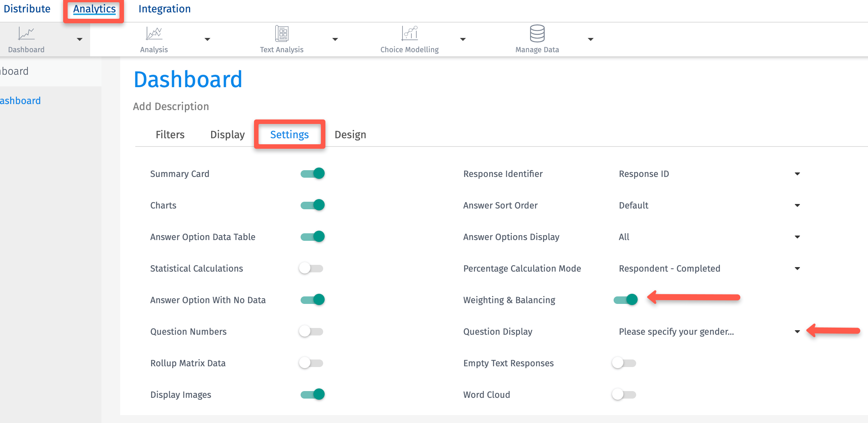Disable the Summary Card switch

313,174
